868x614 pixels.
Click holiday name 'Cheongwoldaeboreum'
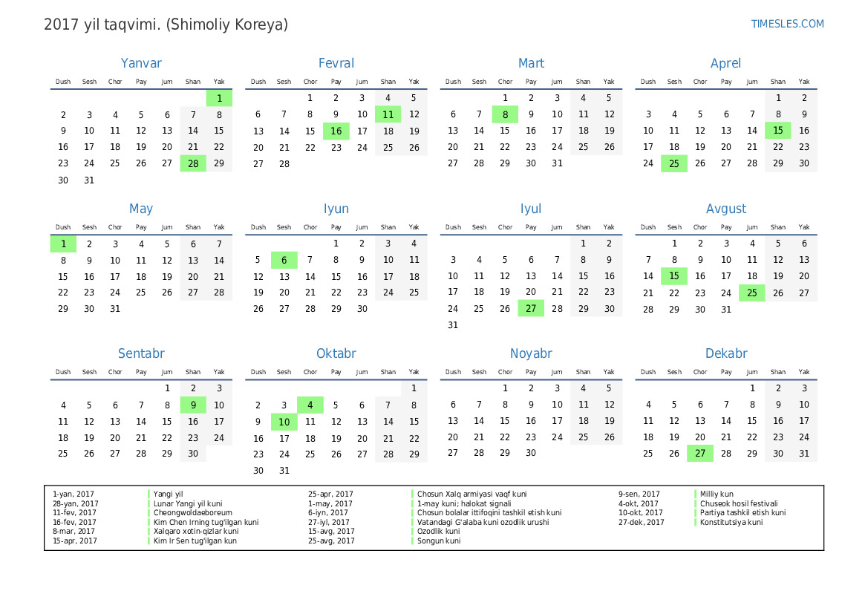click(192, 513)
